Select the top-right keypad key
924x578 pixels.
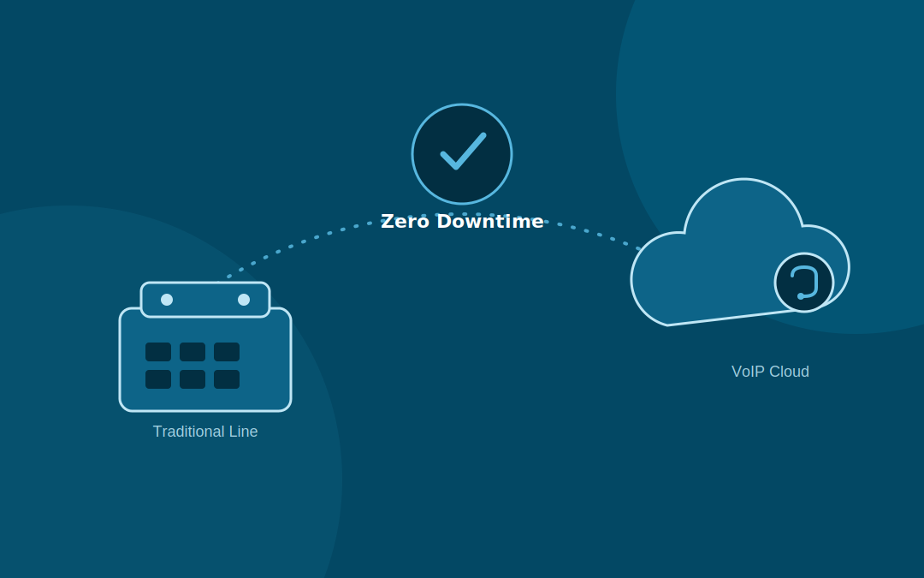[x=227, y=352]
